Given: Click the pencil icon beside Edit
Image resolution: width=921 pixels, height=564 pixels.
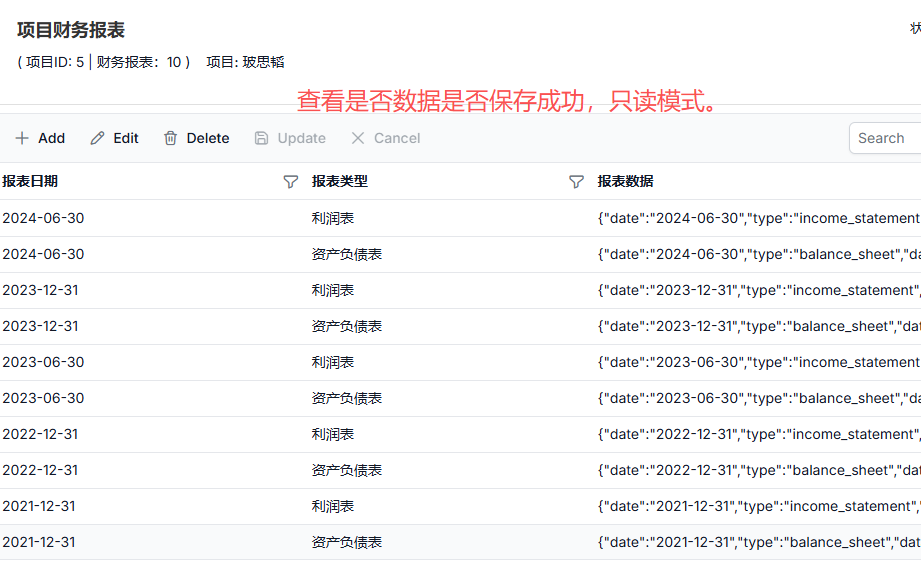Looking at the screenshot, I should pyautogui.click(x=97, y=138).
